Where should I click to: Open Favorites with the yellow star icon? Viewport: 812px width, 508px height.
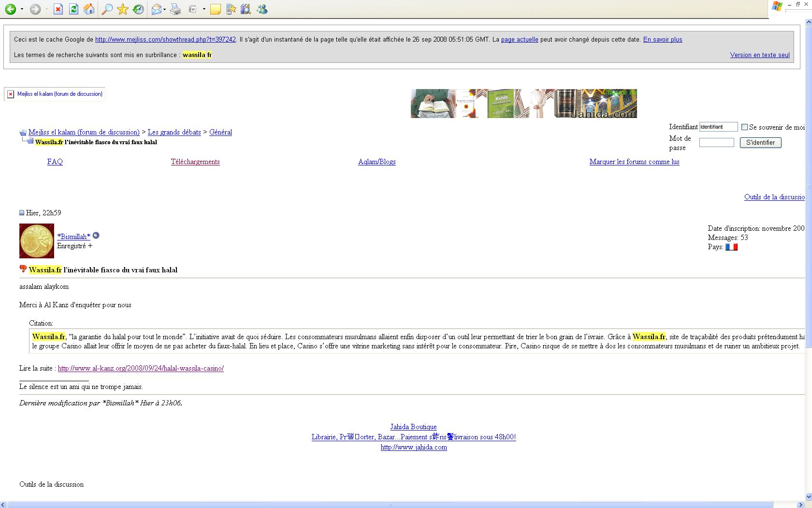click(123, 9)
